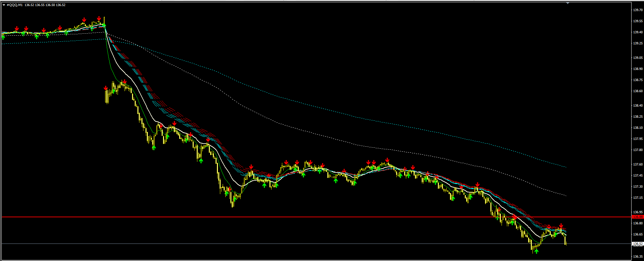The height and width of the screenshot is (261, 644).
Task: Click the 137.45 price scale label
Action: (638, 176)
